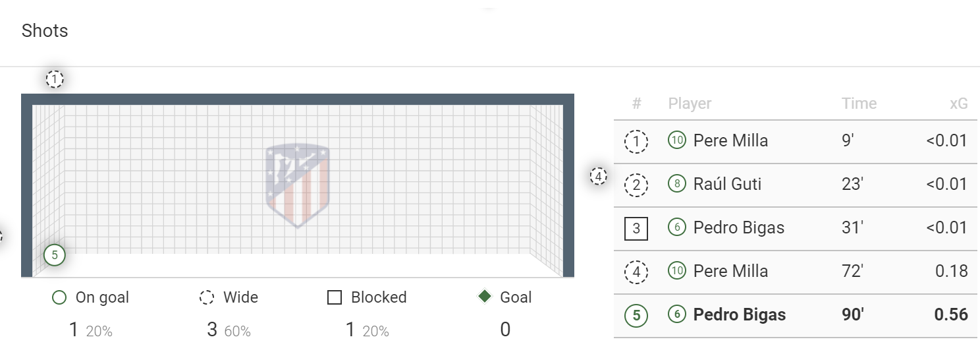
Task: Click green circle 5 in shots table
Action: coord(636,315)
